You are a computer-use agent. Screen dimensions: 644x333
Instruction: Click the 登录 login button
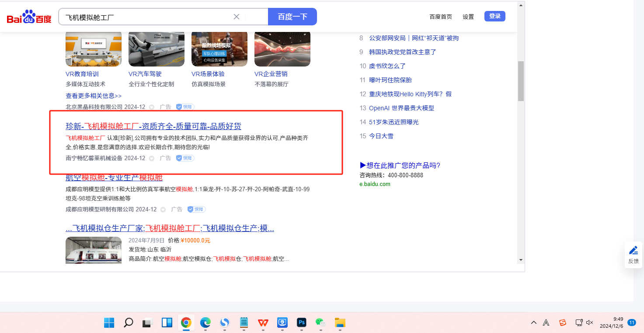[495, 16]
